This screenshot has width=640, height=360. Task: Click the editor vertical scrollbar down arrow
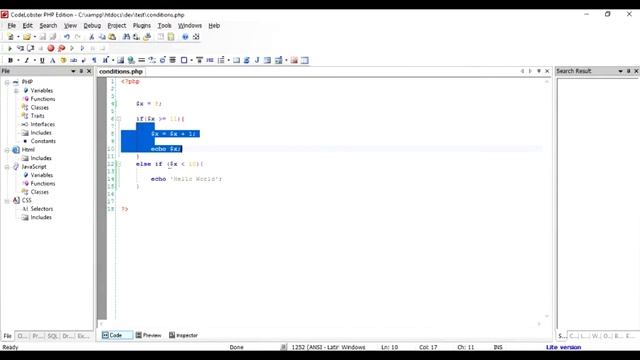547,316
